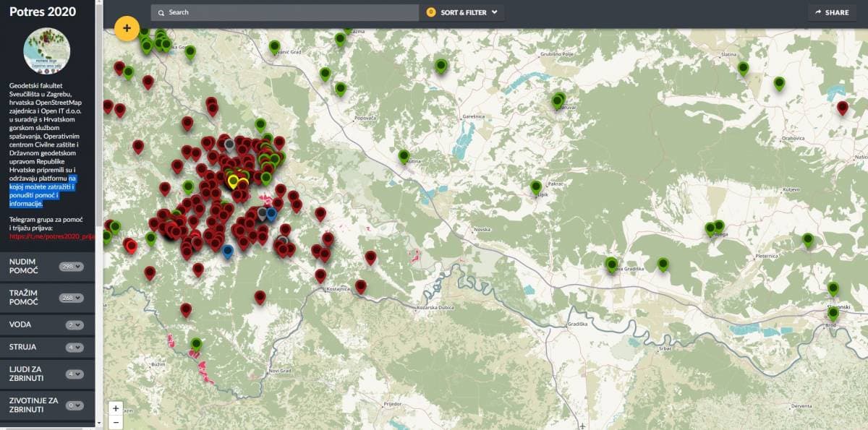
Task: Click the 'Geodetski fakultet' description text
Action: click(x=35, y=85)
